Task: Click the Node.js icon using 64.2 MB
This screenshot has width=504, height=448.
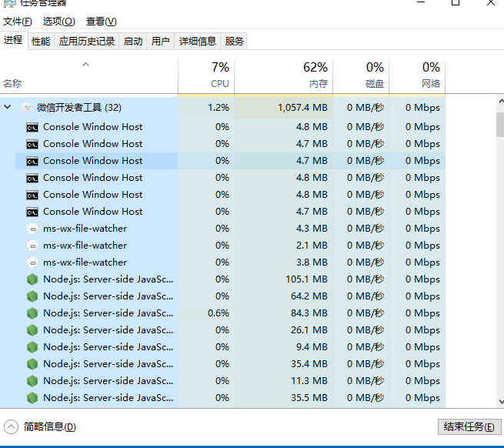Action: (x=32, y=296)
